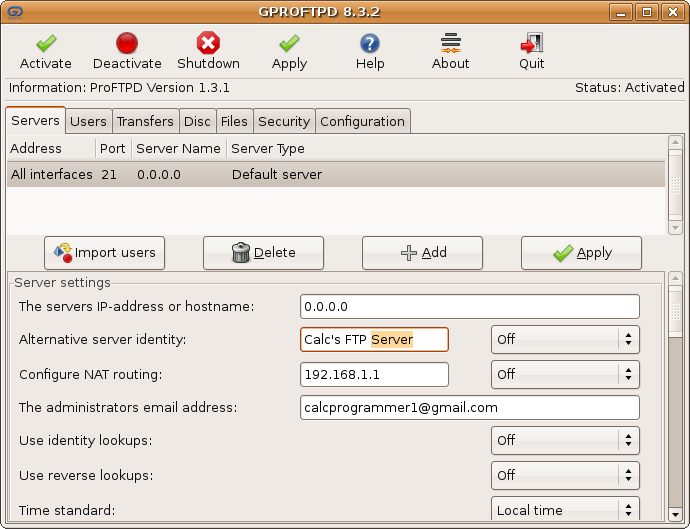This screenshot has width=690, height=529.
Task: Click the red Deactivate toolbar icon
Action: (x=127, y=43)
